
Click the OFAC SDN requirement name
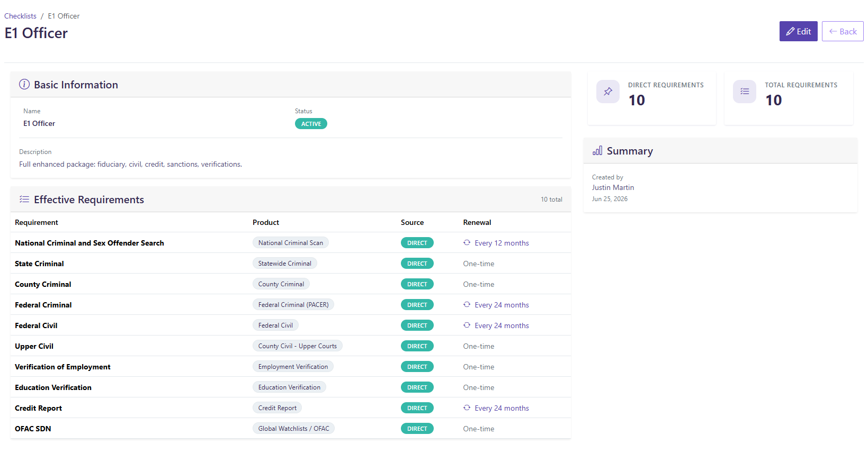click(x=33, y=429)
